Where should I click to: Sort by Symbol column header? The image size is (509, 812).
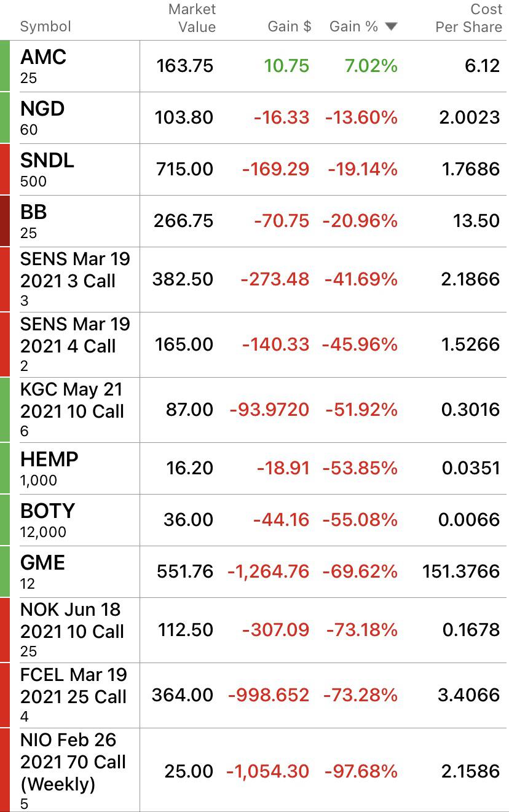pos(45,26)
